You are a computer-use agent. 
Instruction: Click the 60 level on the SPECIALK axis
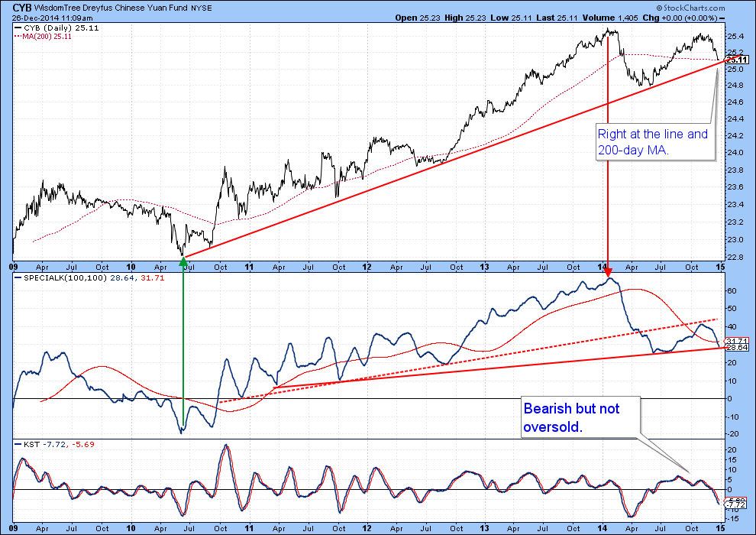tap(732, 291)
